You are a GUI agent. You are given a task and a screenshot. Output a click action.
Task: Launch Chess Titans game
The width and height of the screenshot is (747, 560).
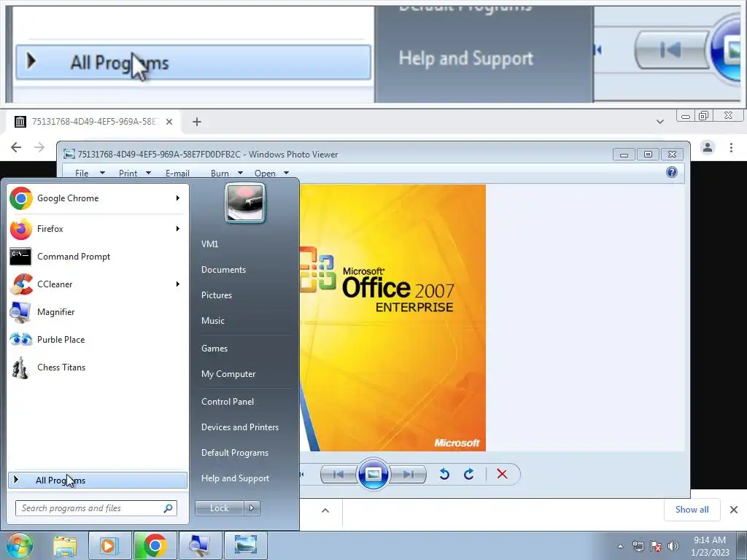pyautogui.click(x=97, y=367)
